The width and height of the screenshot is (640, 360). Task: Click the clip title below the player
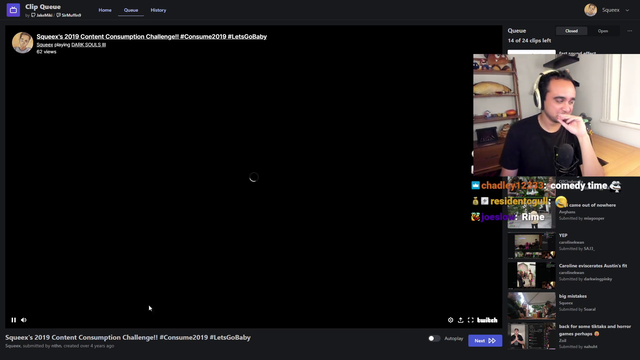coord(128,338)
